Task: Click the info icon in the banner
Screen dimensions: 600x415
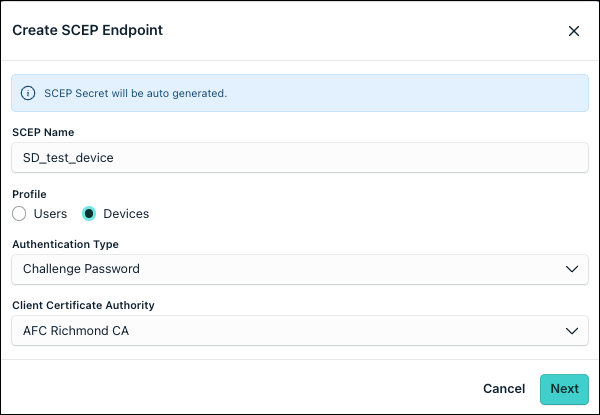Action: tap(28, 93)
